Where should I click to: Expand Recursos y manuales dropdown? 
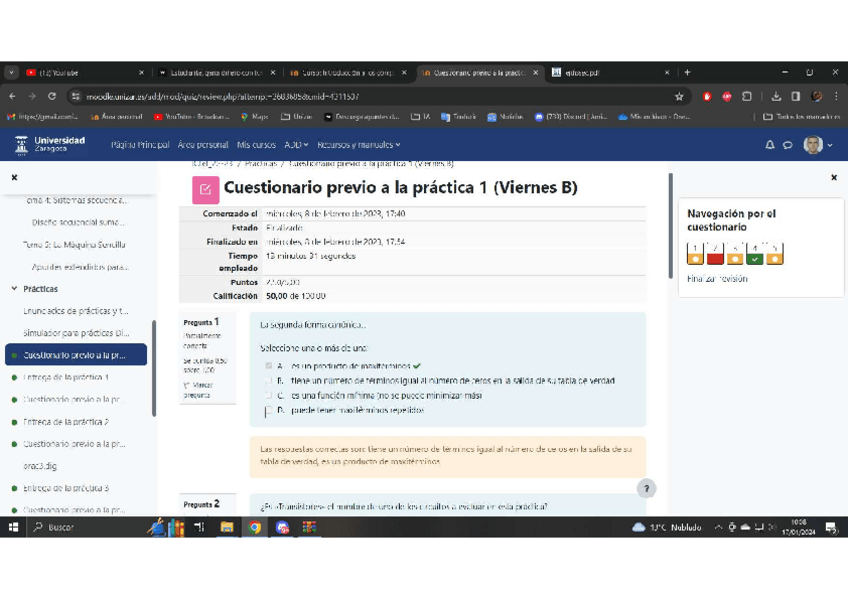pyautogui.click(x=359, y=145)
